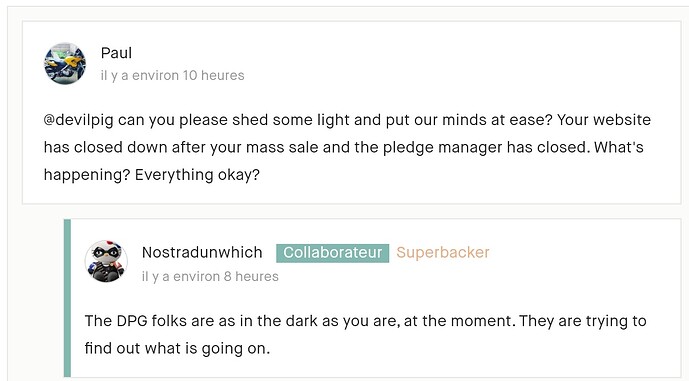Select the Superbacker label
This screenshot has width=689, height=381.
click(x=442, y=252)
